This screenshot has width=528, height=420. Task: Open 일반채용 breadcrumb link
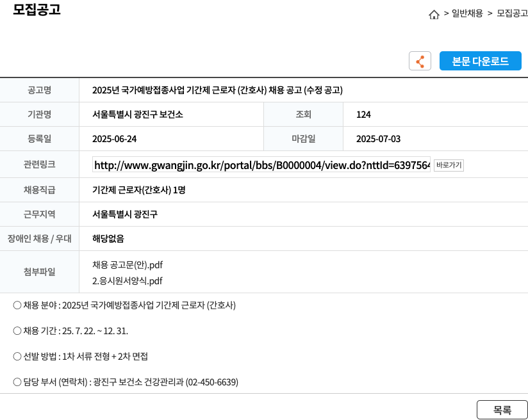467,13
